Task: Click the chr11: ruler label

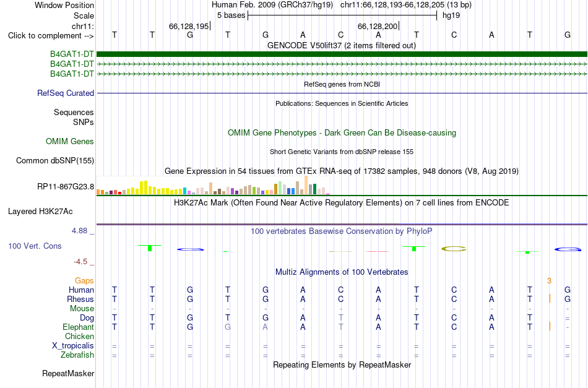Action: click(82, 26)
